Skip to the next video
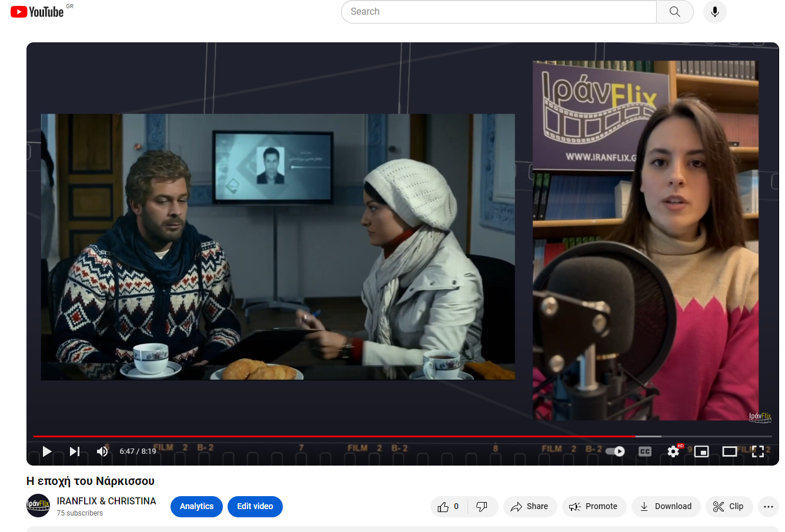785x532 pixels. 75,451
